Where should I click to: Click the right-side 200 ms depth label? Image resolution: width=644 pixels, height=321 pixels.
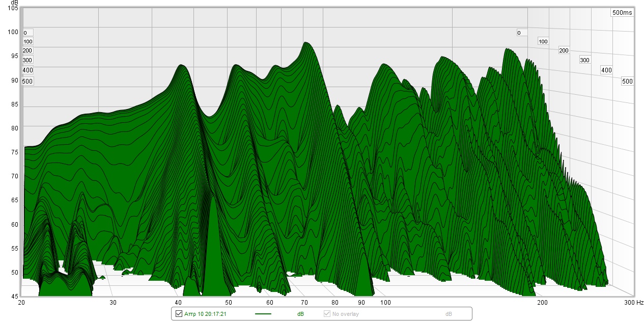(564, 50)
